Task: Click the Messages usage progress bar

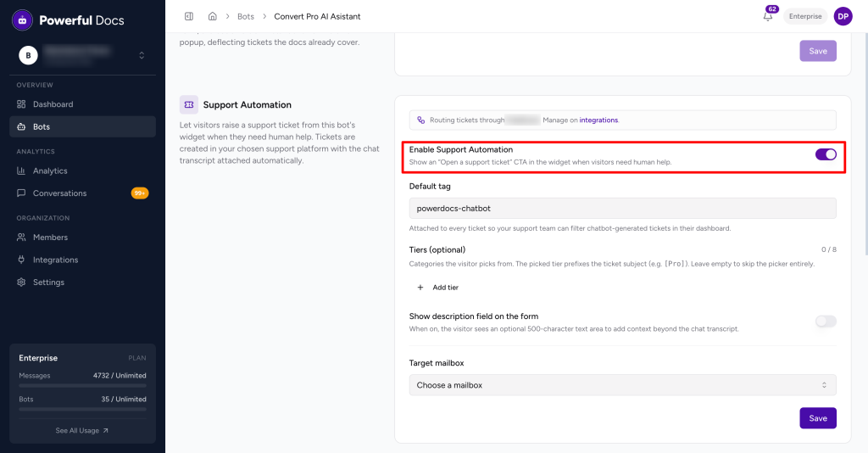Action: coord(82,385)
